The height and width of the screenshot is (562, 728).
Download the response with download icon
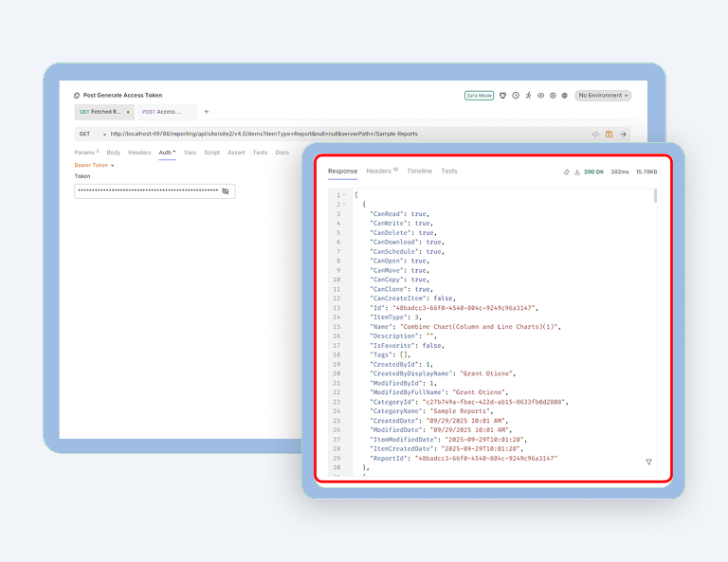coord(577,172)
